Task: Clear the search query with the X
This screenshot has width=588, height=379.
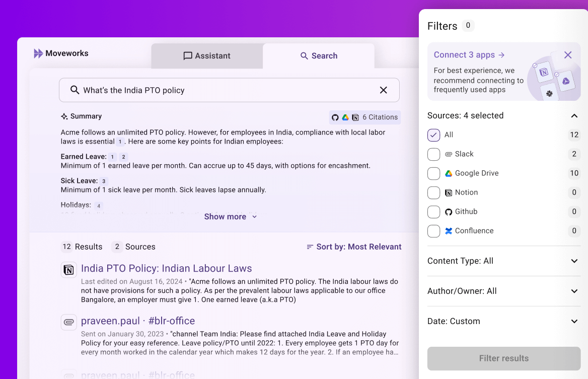Action: pos(383,90)
